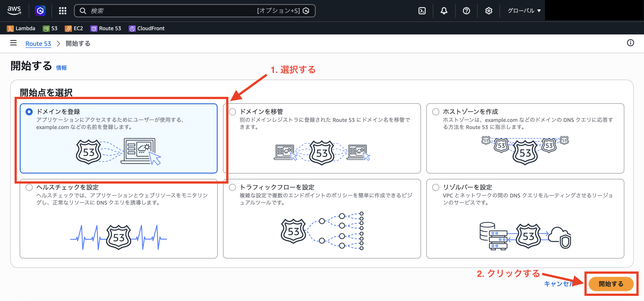
Task: Click the ヘルスチェックを設定 card title
Action: coord(67,187)
